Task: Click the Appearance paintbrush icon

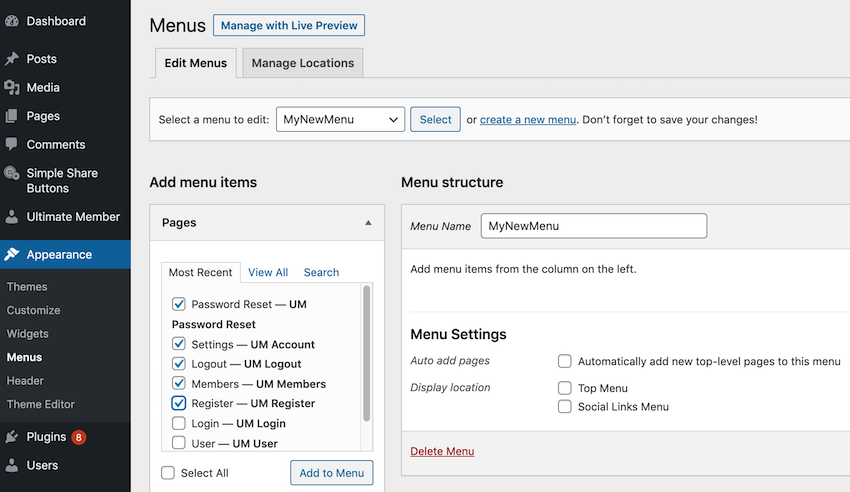Action: click(11, 254)
